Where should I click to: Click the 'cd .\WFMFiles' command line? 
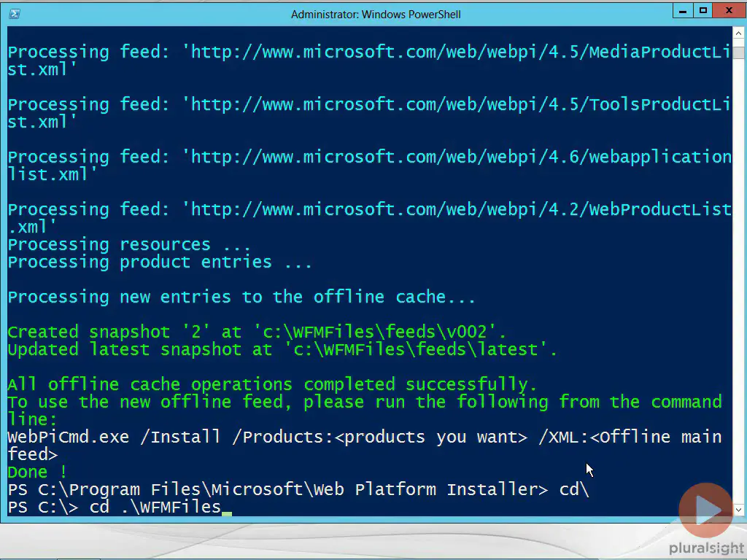tap(155, 507)
